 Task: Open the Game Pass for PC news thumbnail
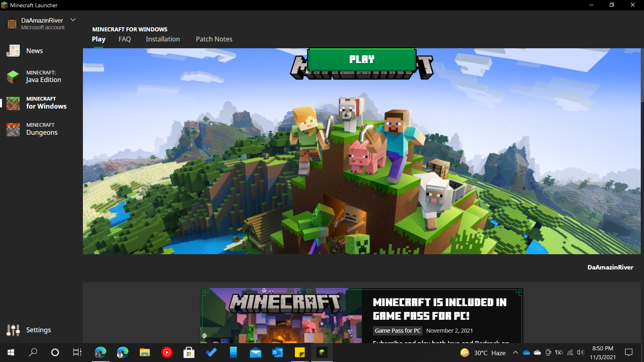[x=281, y=316]
